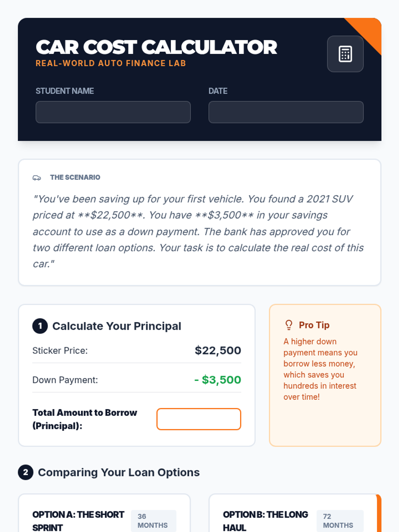Click the calculator icon in header

(x=345, y=54)
